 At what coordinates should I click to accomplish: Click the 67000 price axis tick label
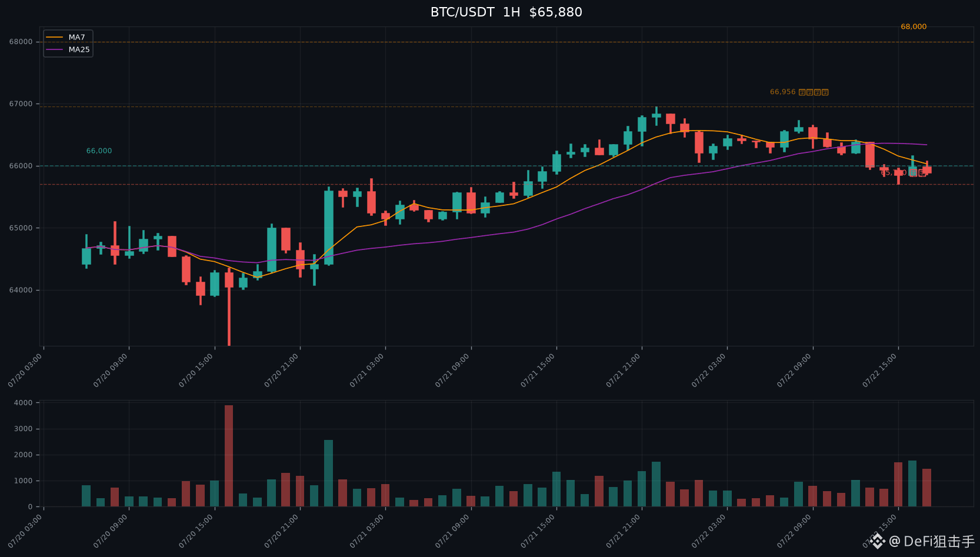[x=21, y=104]
